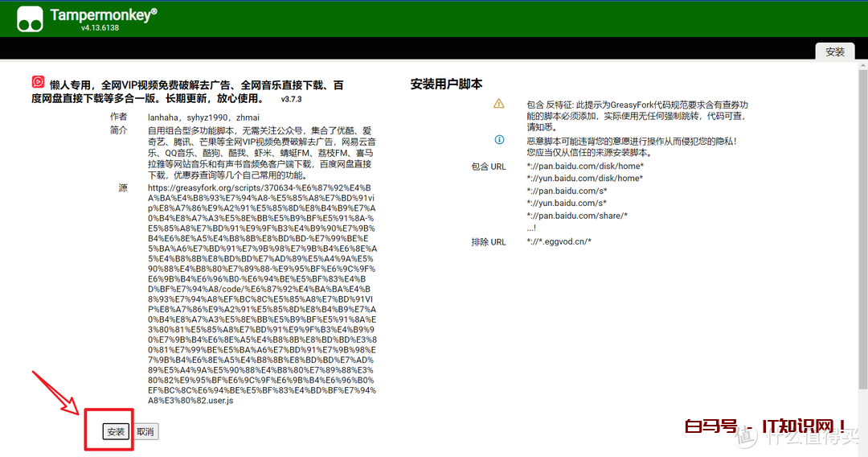Click the author name lanhaha
Image resolution: width=868 pixels, height=457 pixels.
click(x=164, y=117)
